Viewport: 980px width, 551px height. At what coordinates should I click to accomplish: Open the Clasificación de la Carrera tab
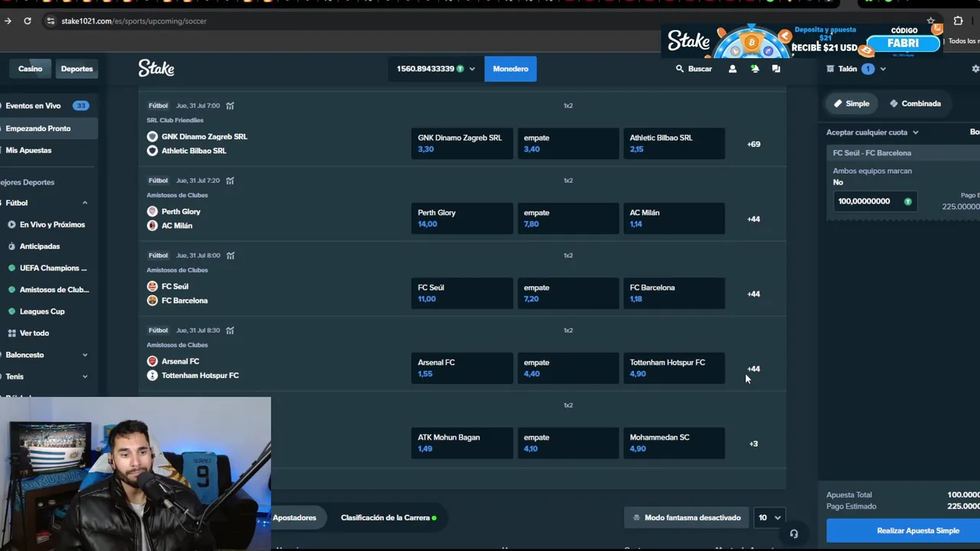pyautogui.click(x=388, y=517)
